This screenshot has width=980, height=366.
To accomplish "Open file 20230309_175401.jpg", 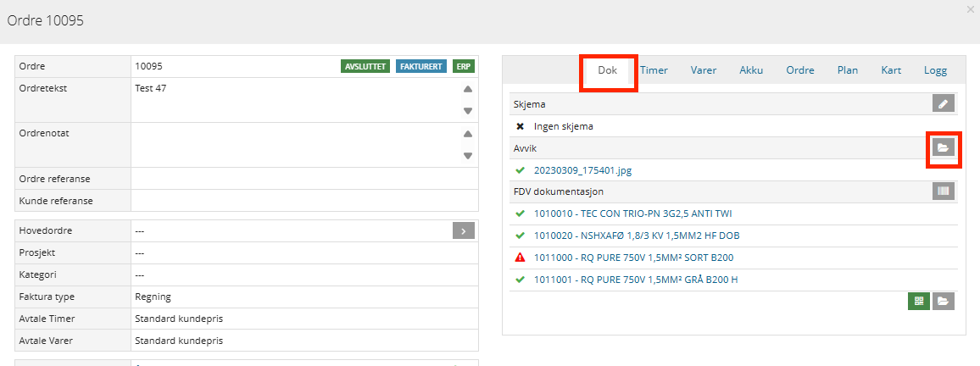I will pos(582,170).
